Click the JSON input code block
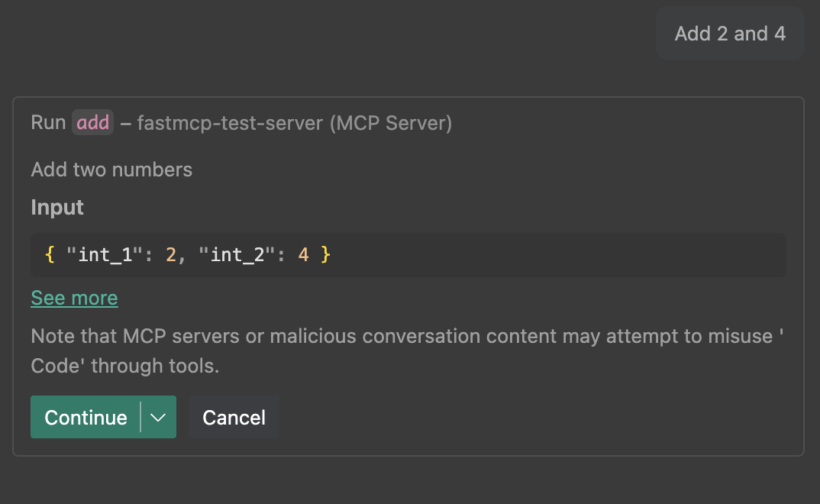 [x=534, y=255]
